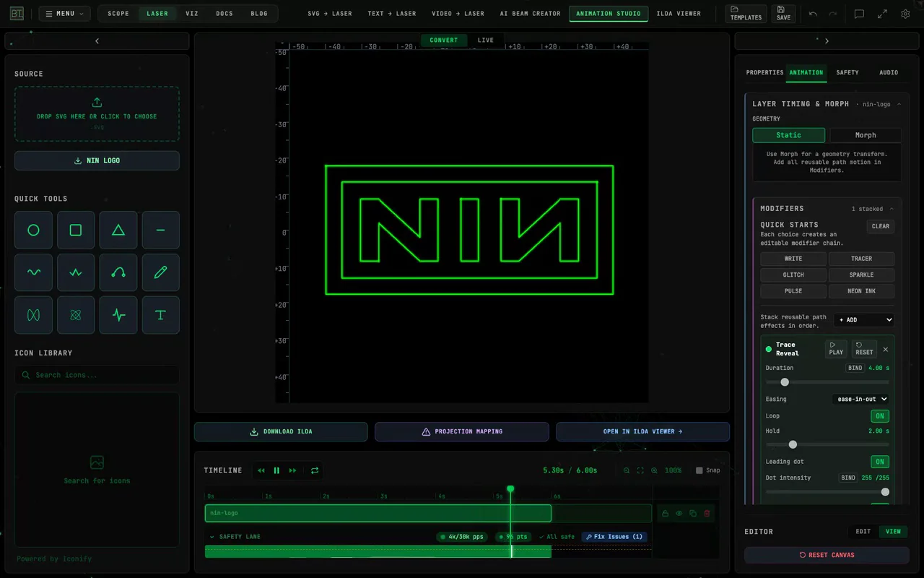Click the DOWNLOAD ILDA button
924x578 pixels.
coord(281,431)
